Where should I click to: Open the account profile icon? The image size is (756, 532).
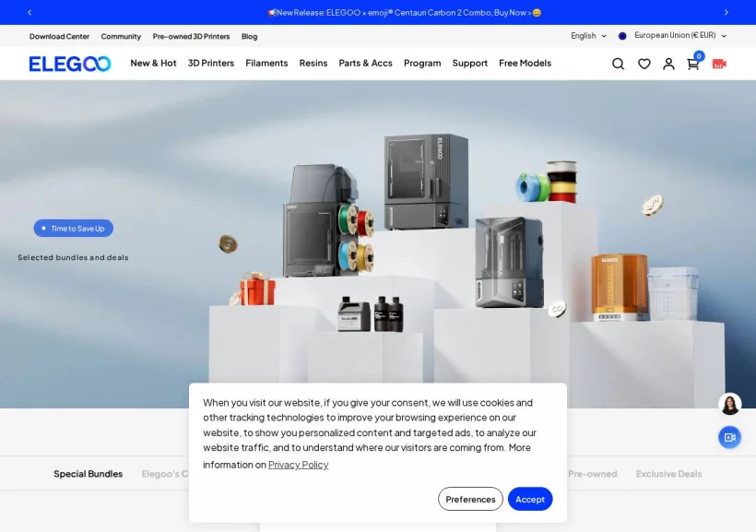[668, 64]
